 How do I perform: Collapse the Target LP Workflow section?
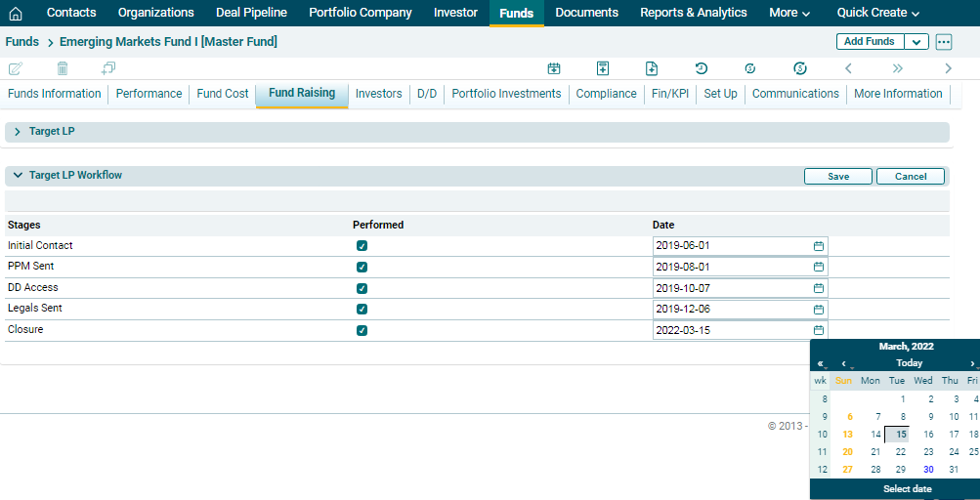[x=18, y=176]
